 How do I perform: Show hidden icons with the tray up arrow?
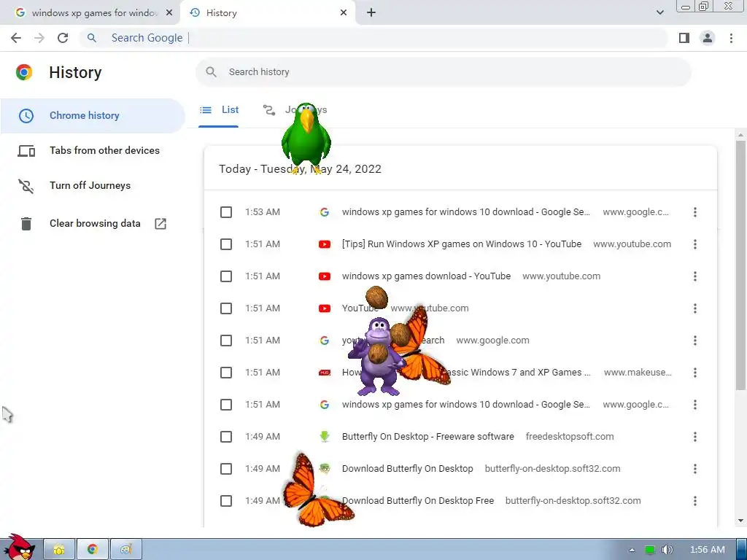tap(632, 550)
